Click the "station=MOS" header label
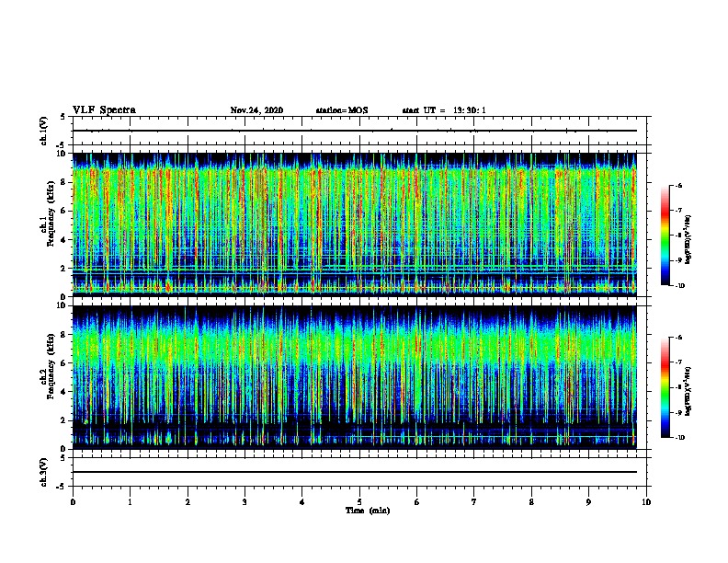 [342, 110]
